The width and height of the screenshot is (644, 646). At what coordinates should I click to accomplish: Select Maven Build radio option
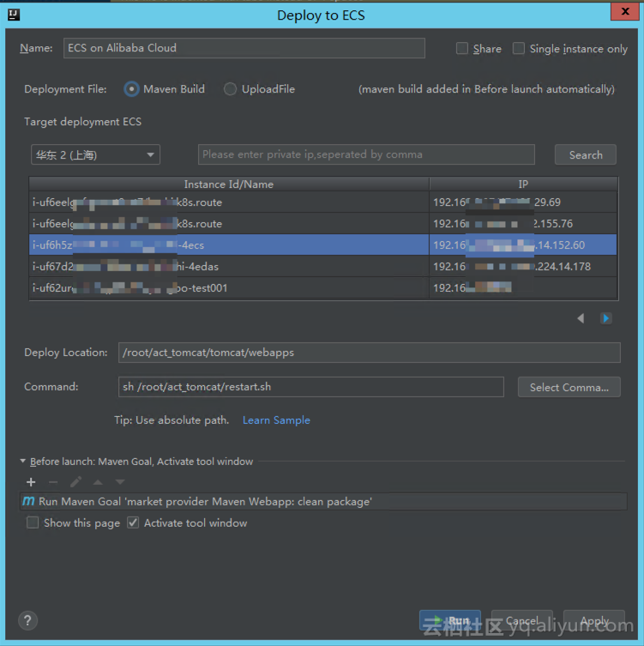131,89
